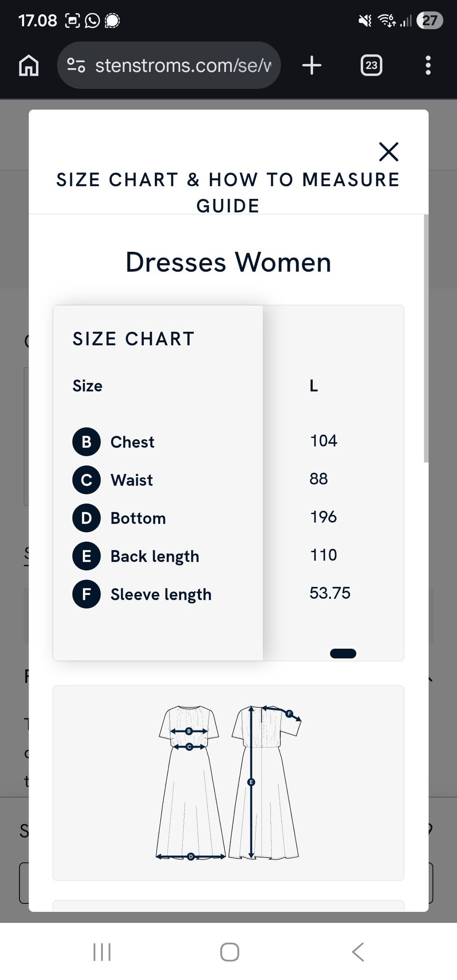Viewport: 457px width, 980px height.
Task: Select the L size column header
Action: [x=314, y=386]
